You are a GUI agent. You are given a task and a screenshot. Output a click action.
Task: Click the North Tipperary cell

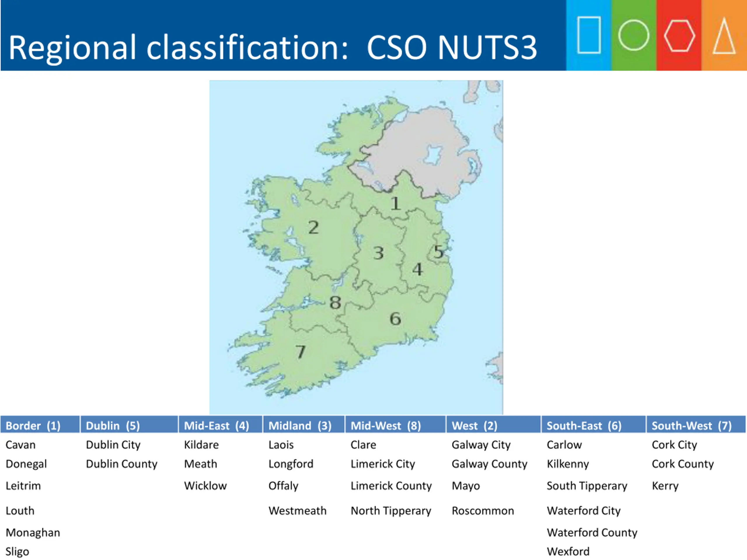[391, 511]
